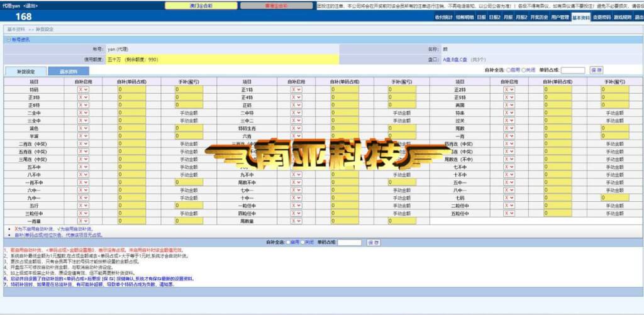Focus the top 单码占成 input field

[572, 70]
